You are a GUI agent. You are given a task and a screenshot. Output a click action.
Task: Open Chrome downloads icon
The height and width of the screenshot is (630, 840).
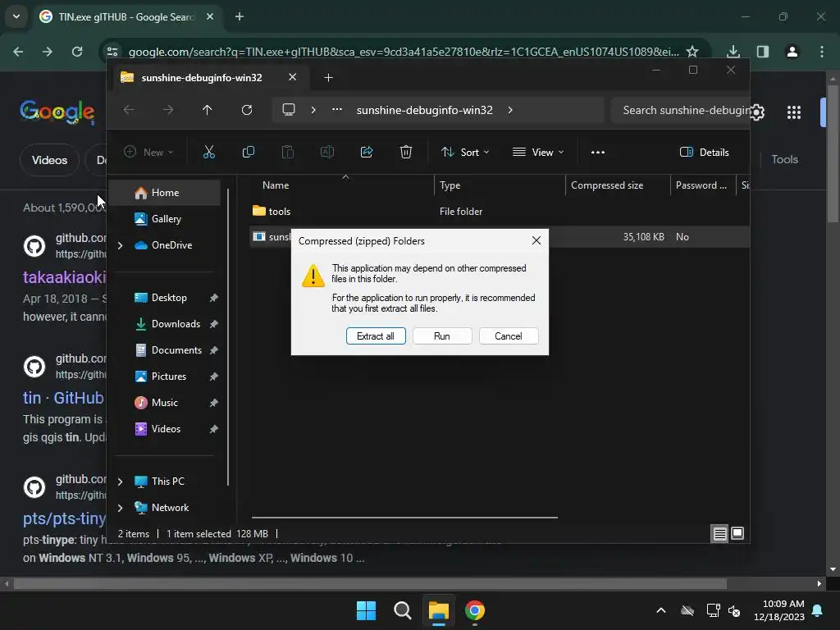coord(733,52)
